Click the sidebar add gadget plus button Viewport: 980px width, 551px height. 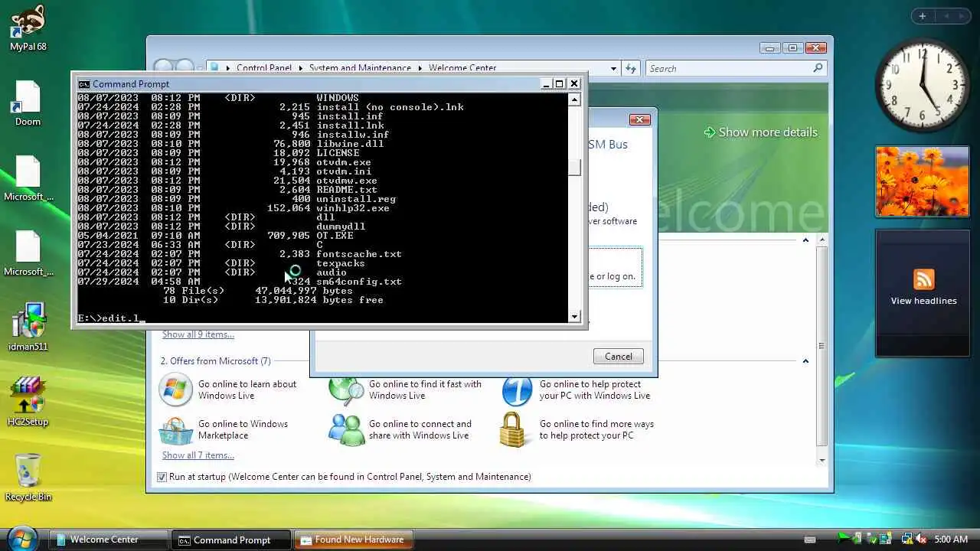coord(923,16)
